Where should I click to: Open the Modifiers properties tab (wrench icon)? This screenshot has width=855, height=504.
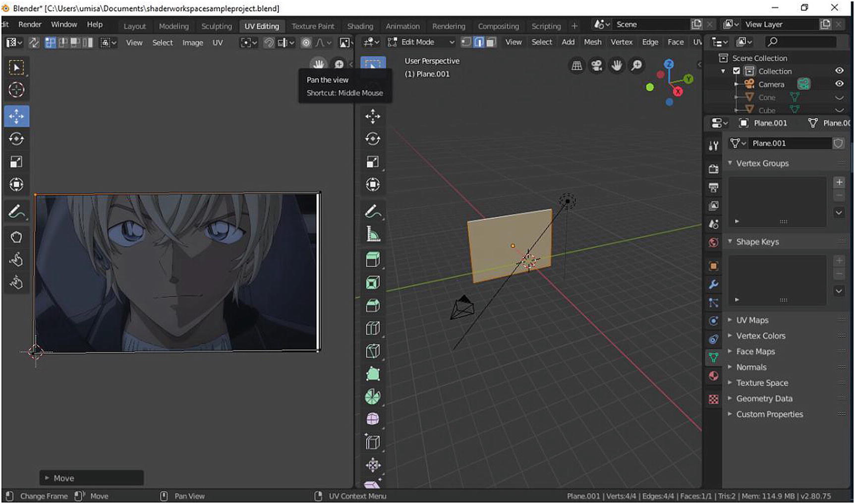[713, 284]
